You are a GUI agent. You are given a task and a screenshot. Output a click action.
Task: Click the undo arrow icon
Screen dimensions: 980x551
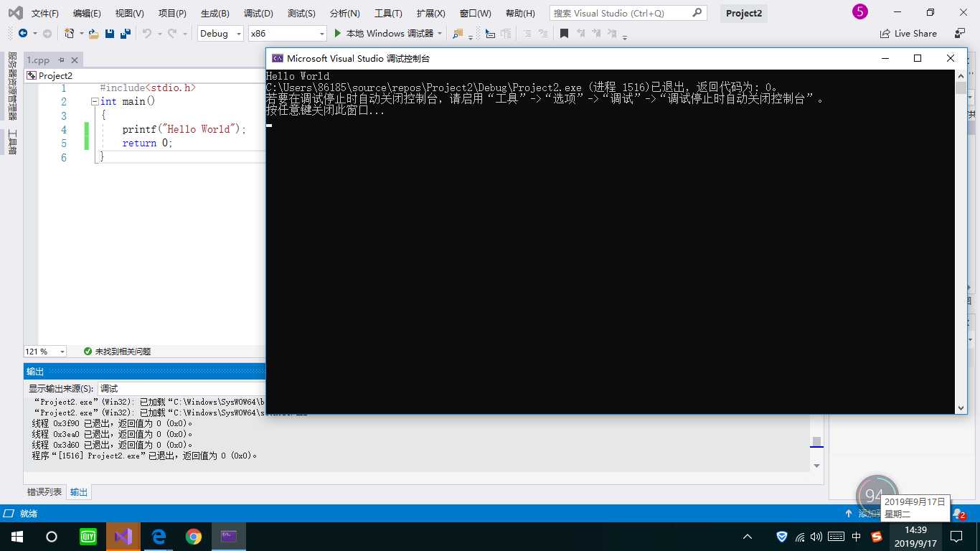click(146, 34)
